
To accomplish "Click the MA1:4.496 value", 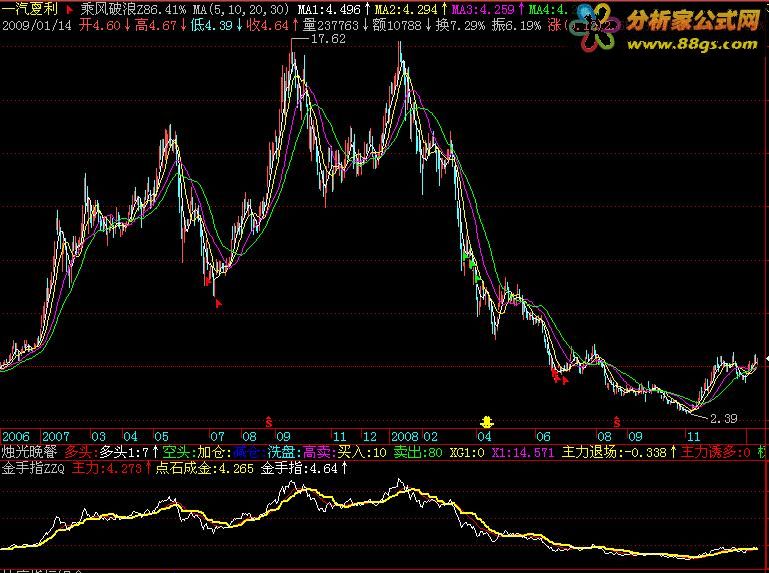I will click(330, 9).
